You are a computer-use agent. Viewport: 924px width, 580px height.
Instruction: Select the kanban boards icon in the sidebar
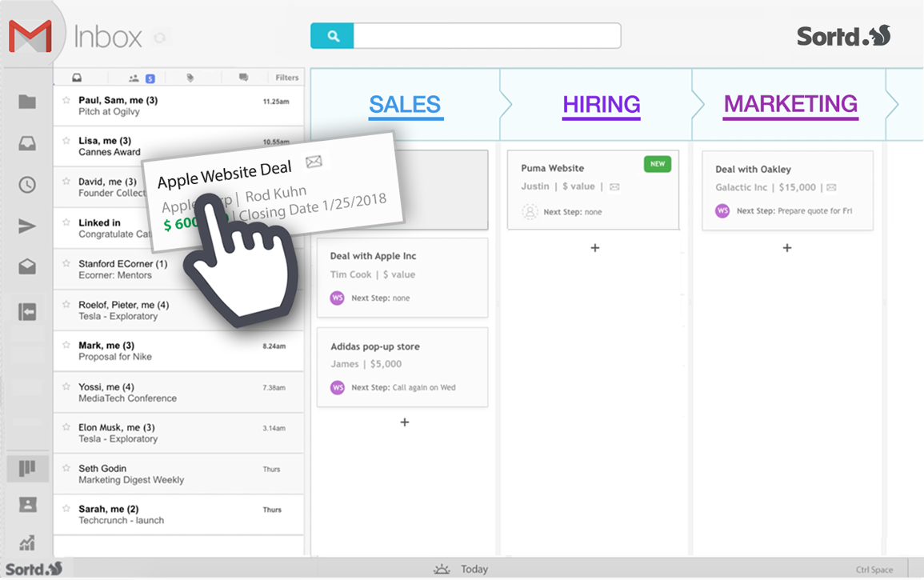coord(27,468)
